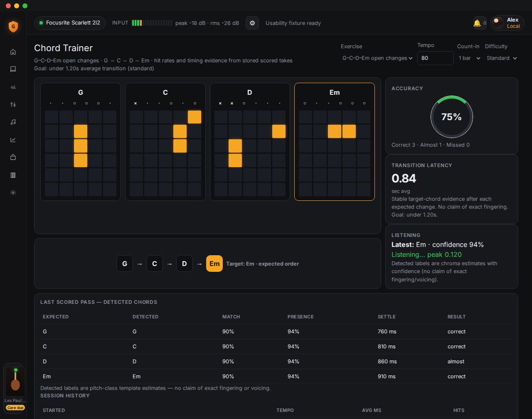Click "Correct 3 · Almost 1 · Missed 0"
Image resolution: width=532 pixels, height=419 pixels.
click(x=431, y=145)
